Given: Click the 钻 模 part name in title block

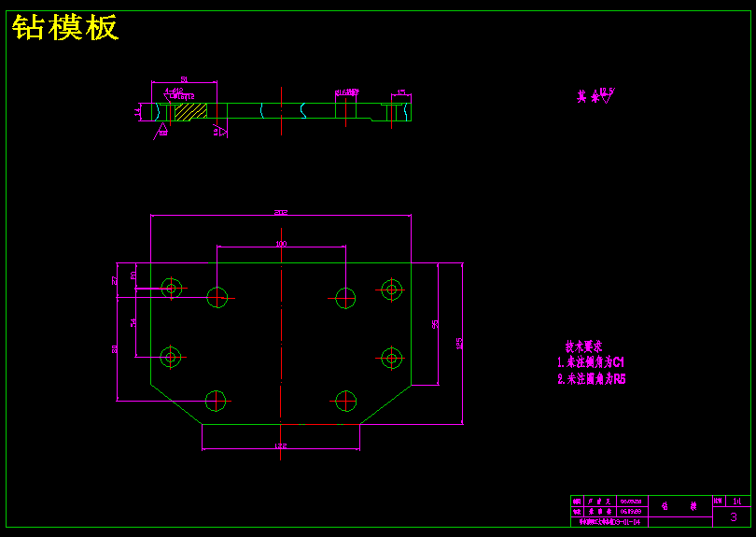Looking at the screenshot, I should [679, 506].
